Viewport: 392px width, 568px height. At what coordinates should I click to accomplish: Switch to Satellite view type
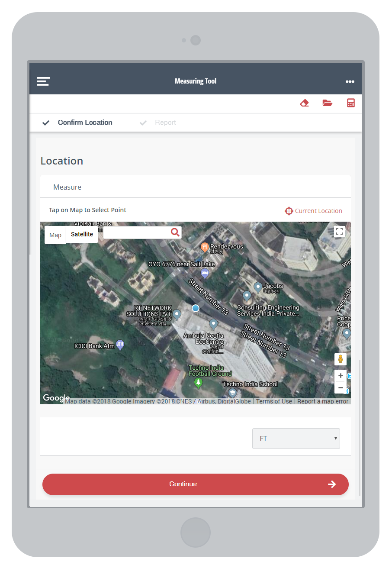tap(82, 235)
